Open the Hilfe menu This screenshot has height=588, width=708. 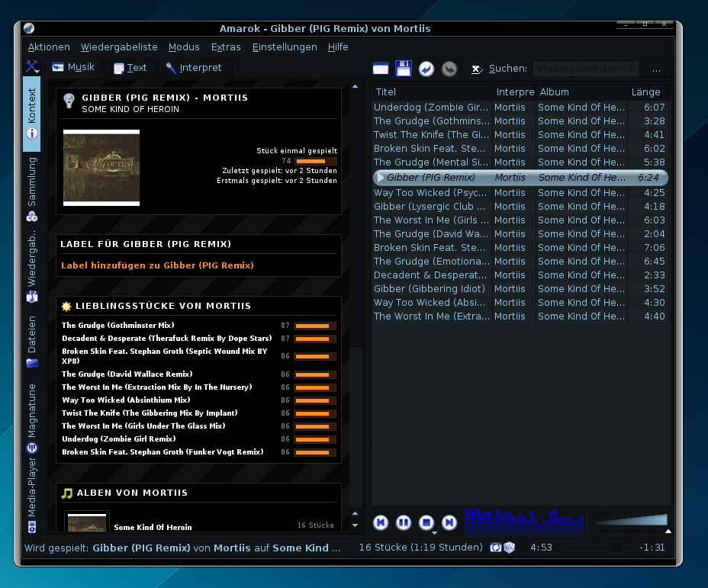[x=338, y=47]
